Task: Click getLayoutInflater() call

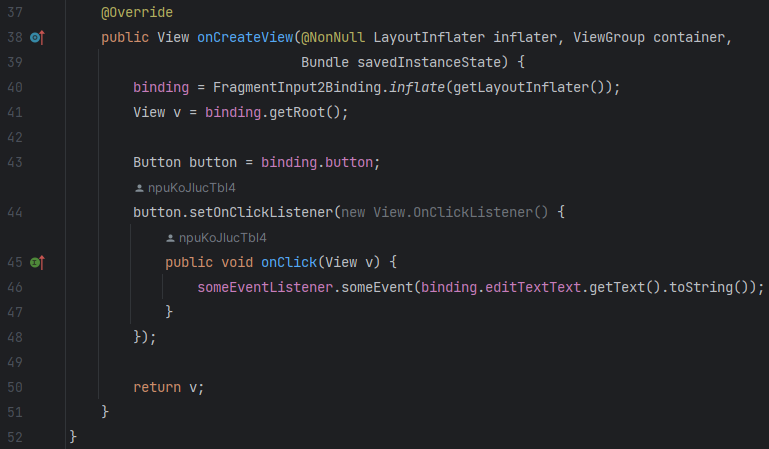Action: click(529, 87)
